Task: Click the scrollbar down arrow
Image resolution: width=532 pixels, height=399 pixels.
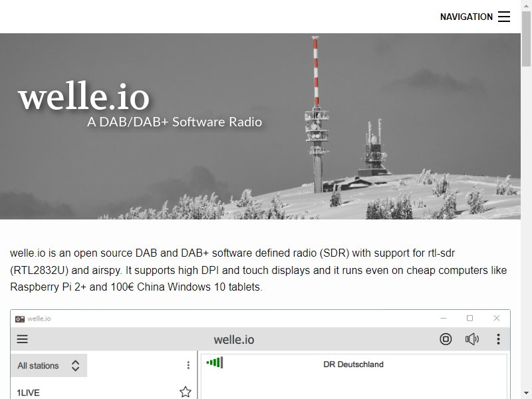Action: 526,393
